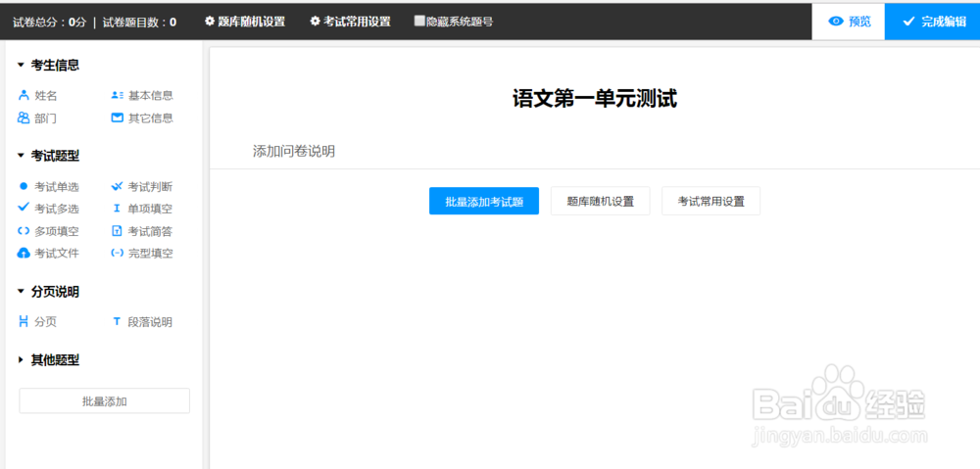980x469 pixels.
Task: Expand the 其他题型 section
Action: tap(21, 360)
